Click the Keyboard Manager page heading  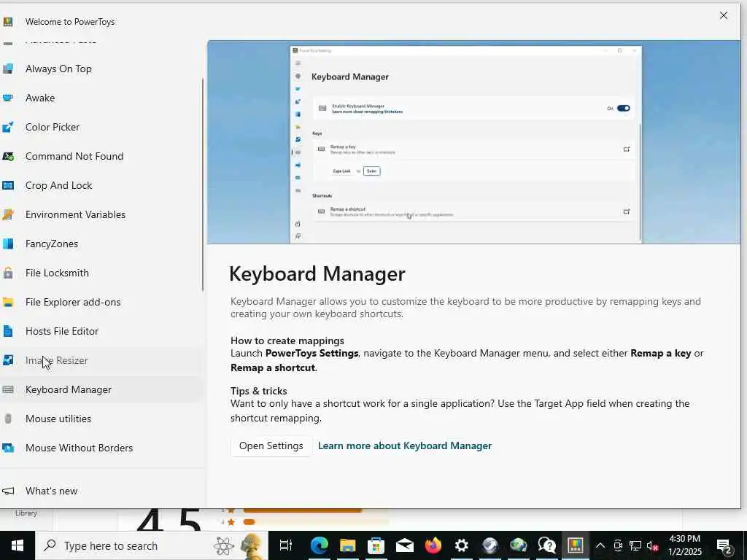(x=317, y=274)
